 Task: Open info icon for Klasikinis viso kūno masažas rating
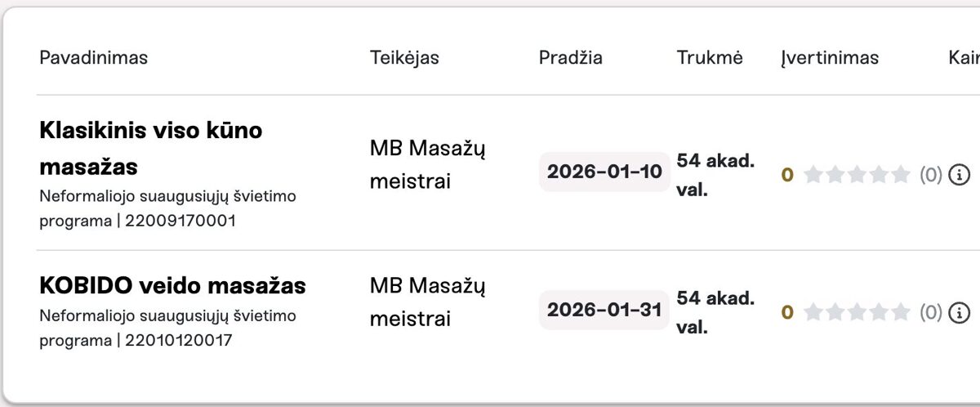click(960, 174)
